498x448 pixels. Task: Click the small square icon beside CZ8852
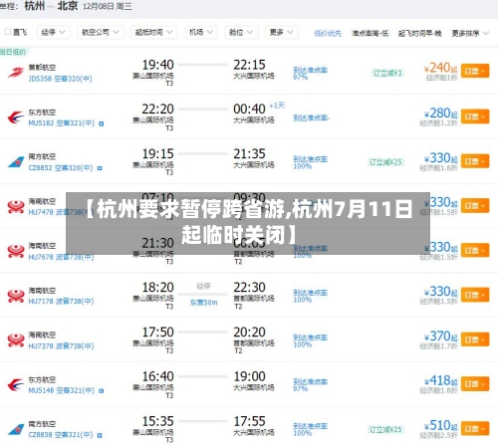[100, 168]
